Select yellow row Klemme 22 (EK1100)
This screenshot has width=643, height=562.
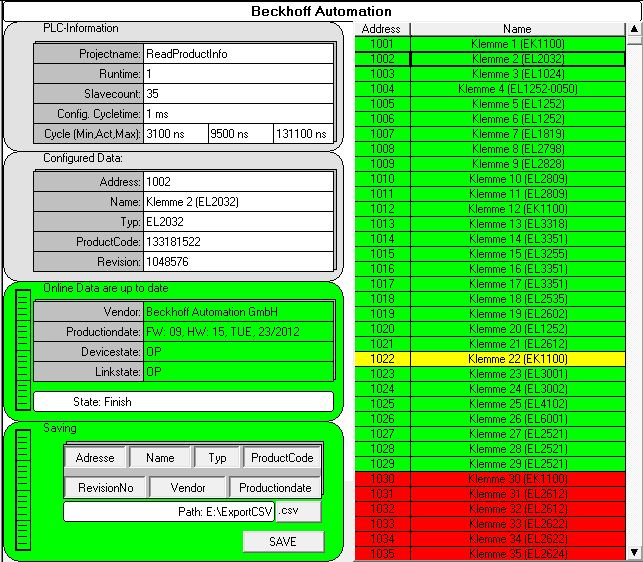point(490,359)
